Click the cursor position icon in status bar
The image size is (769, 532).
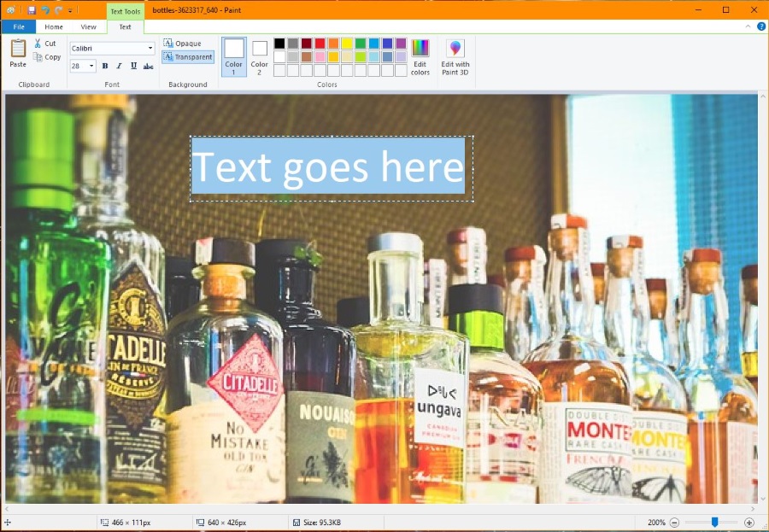[x=8, y=523]
